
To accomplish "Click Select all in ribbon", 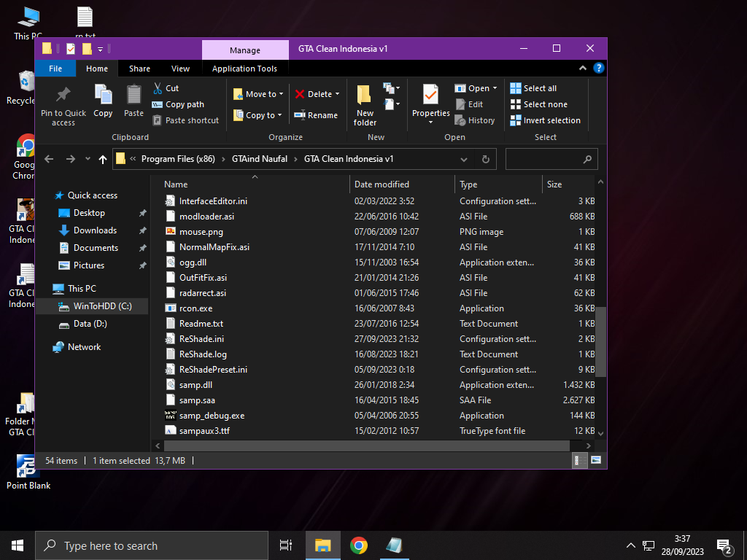I will point(533,88).
